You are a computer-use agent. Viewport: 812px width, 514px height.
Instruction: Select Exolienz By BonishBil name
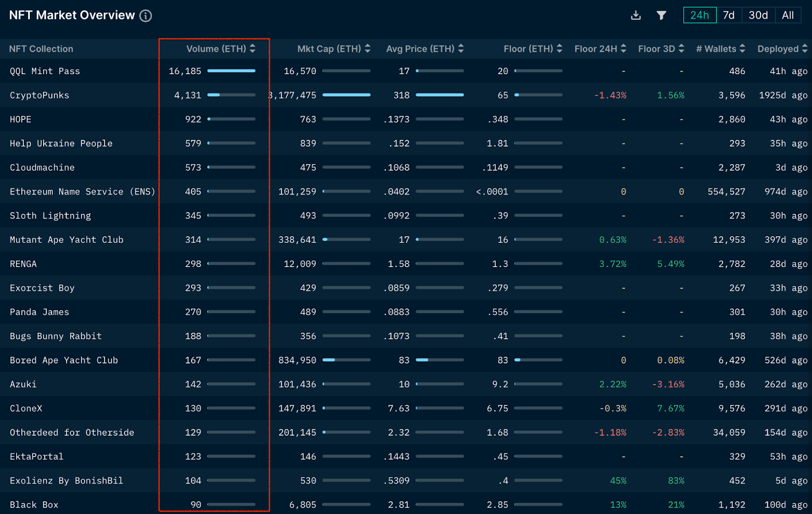(66, 480)
